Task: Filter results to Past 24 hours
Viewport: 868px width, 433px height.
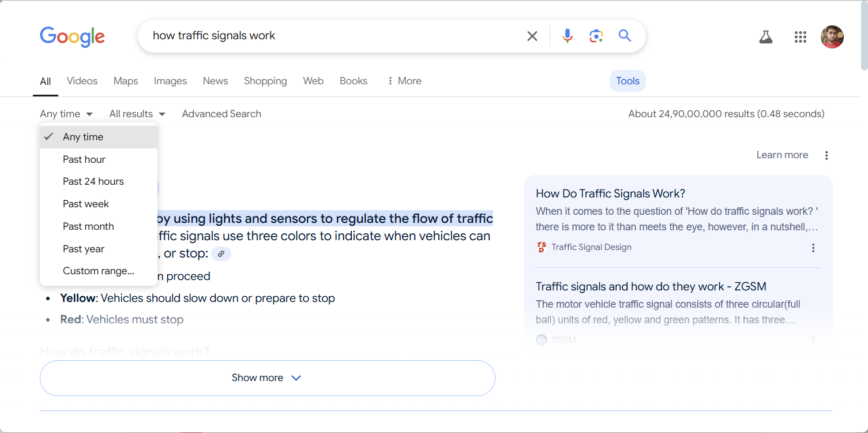Action: coord(99,181)
